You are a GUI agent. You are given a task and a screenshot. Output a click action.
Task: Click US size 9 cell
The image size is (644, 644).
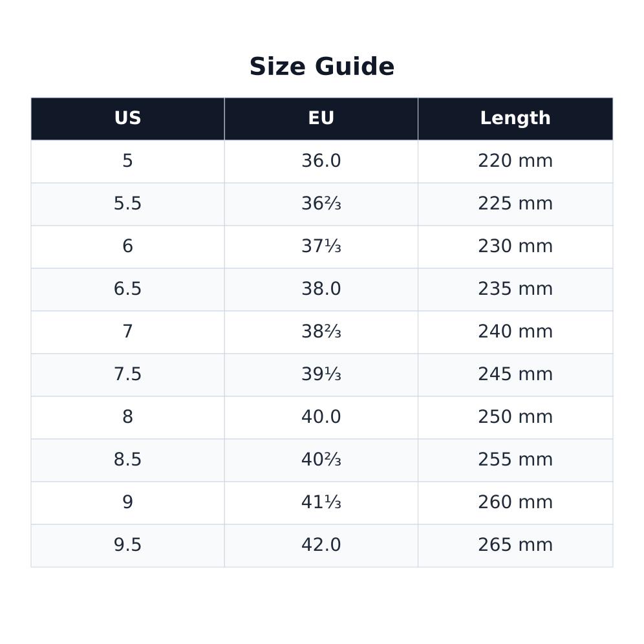[128, 503]
